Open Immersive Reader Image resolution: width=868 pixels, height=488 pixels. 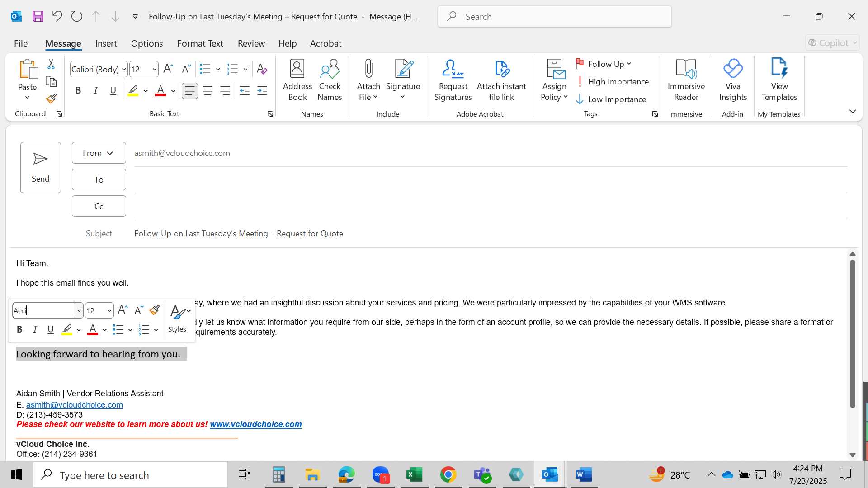click(x=686, y=80)
